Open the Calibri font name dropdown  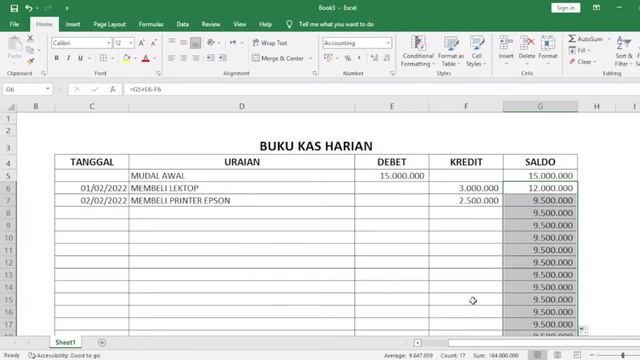[109, 43]
